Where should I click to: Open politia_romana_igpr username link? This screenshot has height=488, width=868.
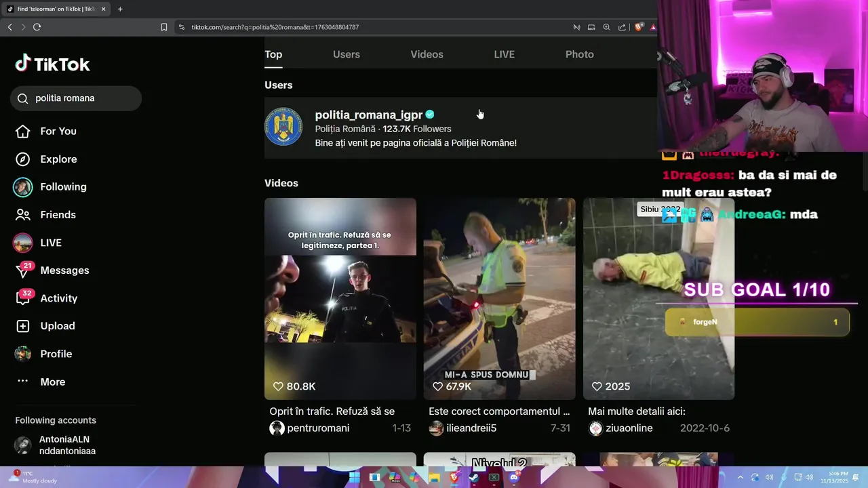[x=369, y=115]
